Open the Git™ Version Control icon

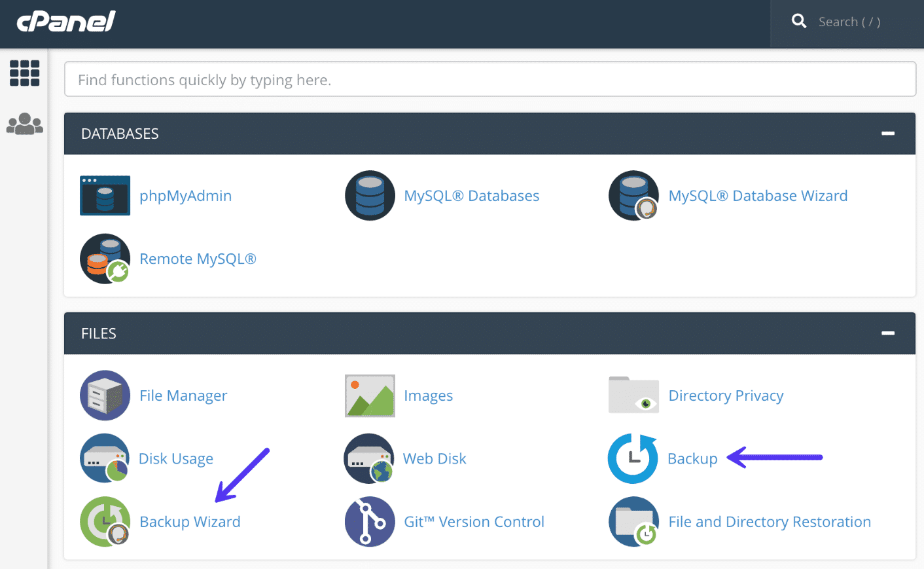click(370, 522)
